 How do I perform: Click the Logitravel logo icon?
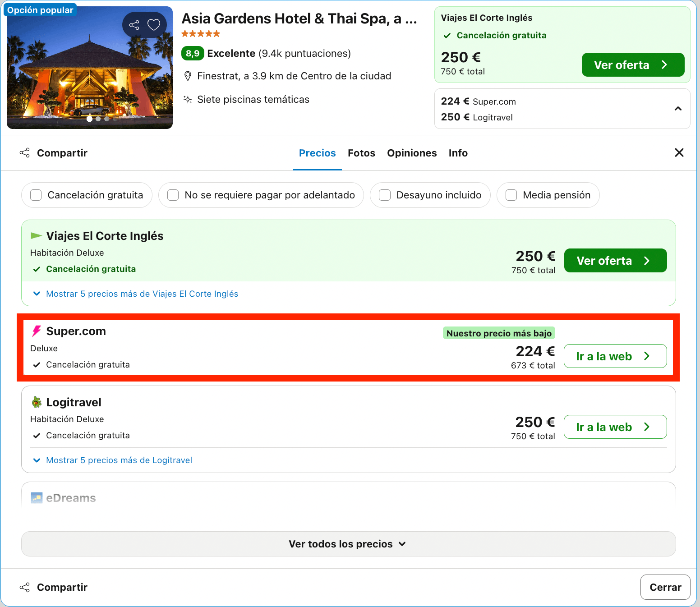pyautogui.click(x=37, y=402)
